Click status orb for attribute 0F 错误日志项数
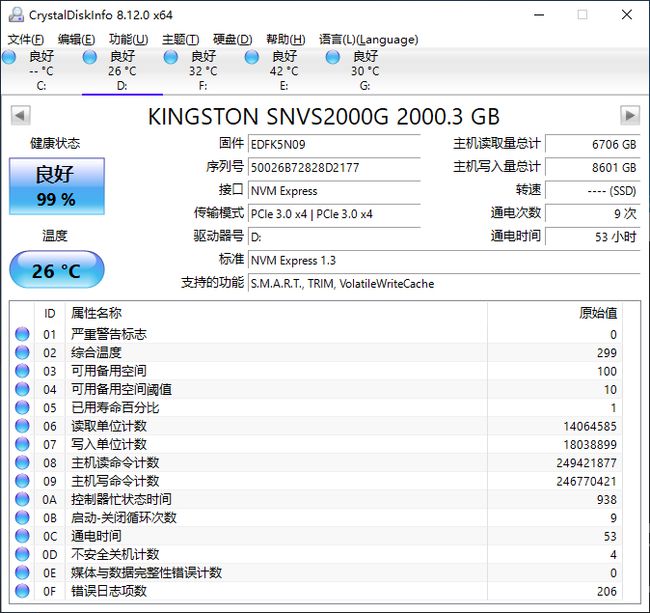The image size is (650, 613). (22, 591)
